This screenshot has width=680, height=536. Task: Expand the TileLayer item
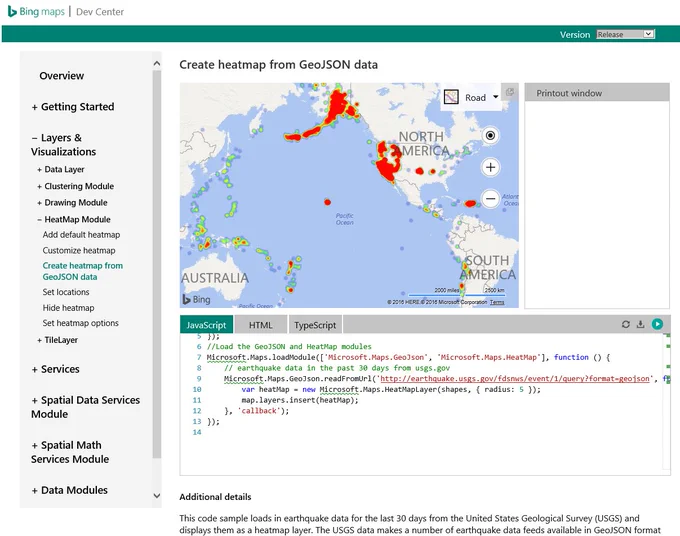(57, 340)
